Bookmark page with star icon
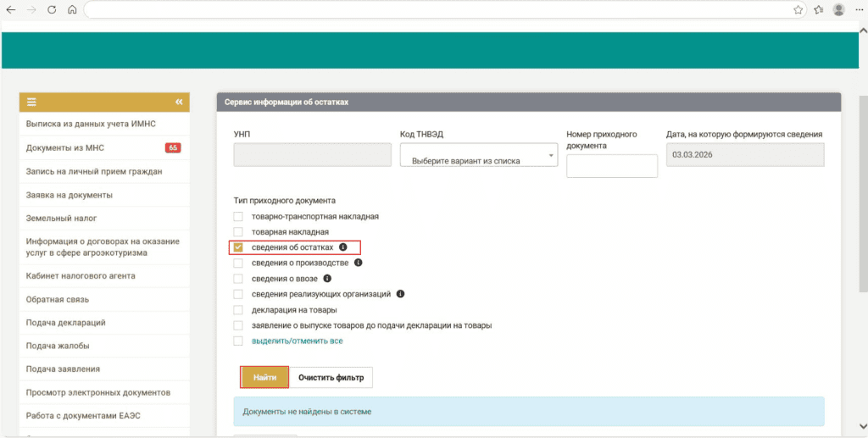The height and width of the screenshot is (438, 868). click(798, 9)
